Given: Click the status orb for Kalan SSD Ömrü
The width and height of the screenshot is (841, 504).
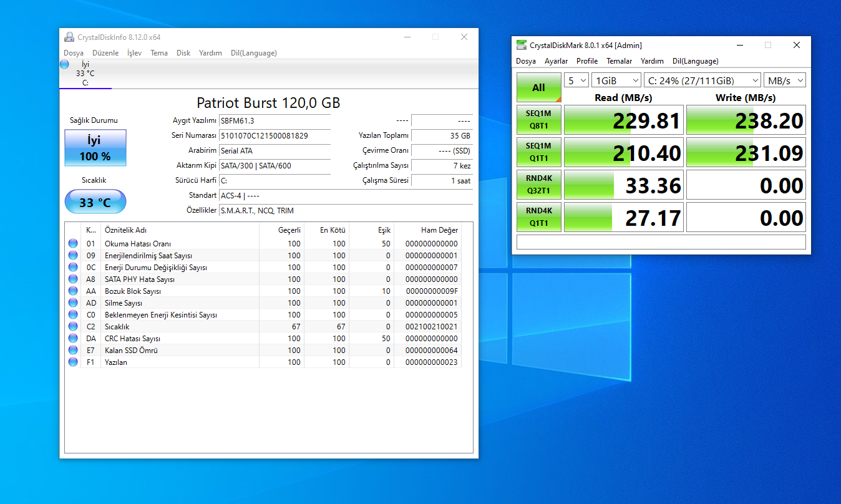Looking at the screenshot, I should click(x=73, y=351).
